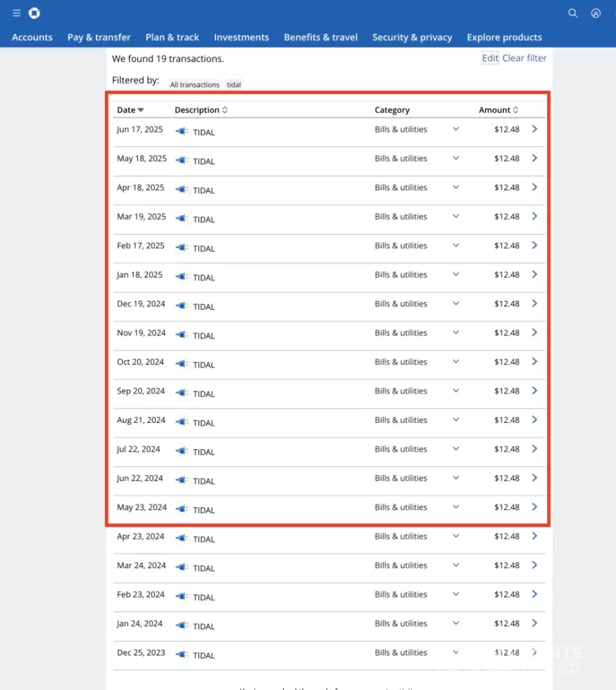Expand category dropdown for May 18, 2025 row
Image resolution: width=616 pixels, height=690 pixels.
[x=456, y=158]
